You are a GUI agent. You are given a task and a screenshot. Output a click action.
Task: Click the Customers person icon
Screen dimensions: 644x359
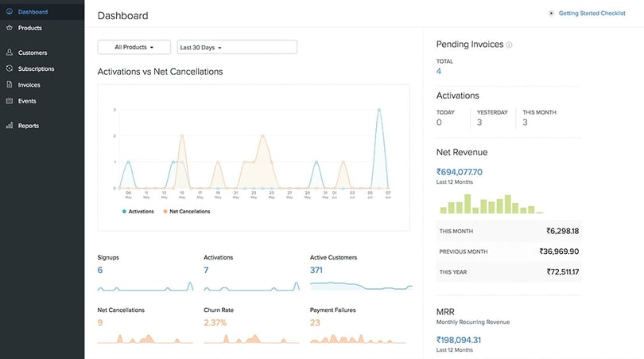[9, 53]
